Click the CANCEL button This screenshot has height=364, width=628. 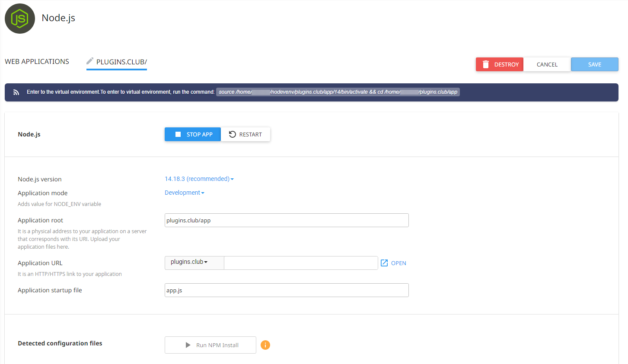coord(547,64)
